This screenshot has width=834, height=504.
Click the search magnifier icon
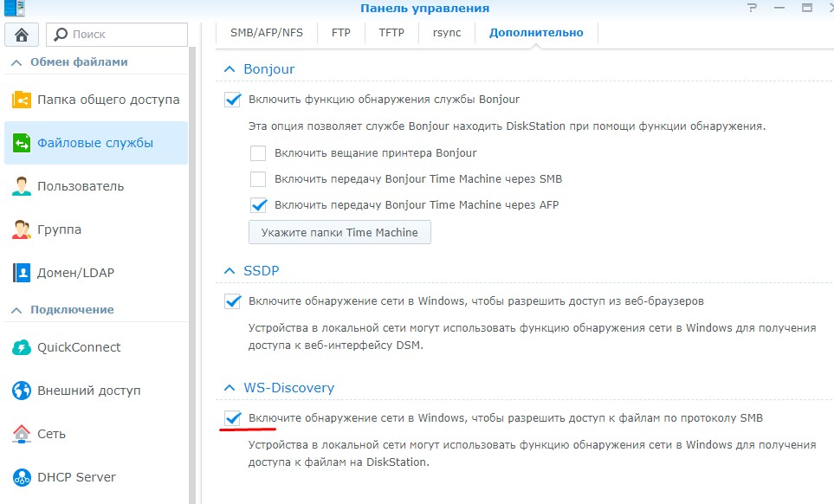61,34
